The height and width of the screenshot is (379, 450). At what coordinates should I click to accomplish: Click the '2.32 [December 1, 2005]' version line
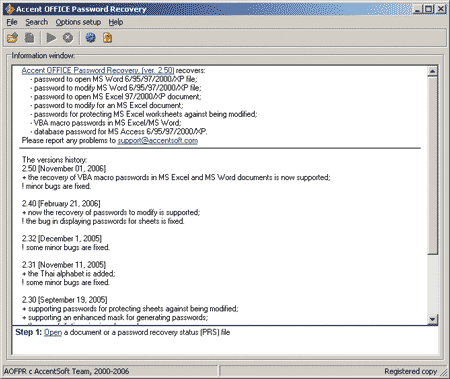click(x=62, y=239)
